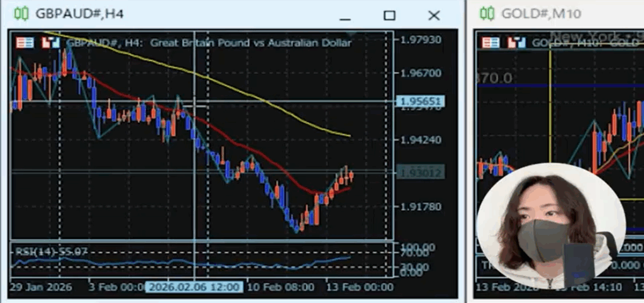Maximize the GBPAUD#,H4 chart window

(389, 15)
